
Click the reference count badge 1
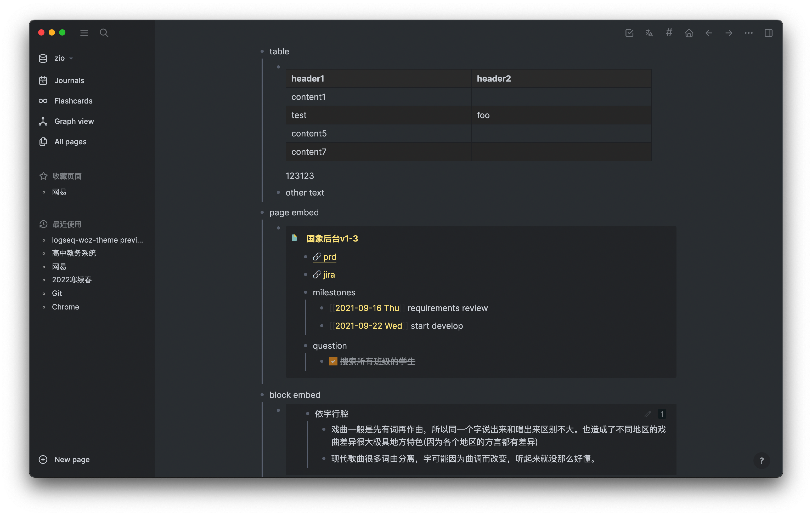(x=662, y=414)
